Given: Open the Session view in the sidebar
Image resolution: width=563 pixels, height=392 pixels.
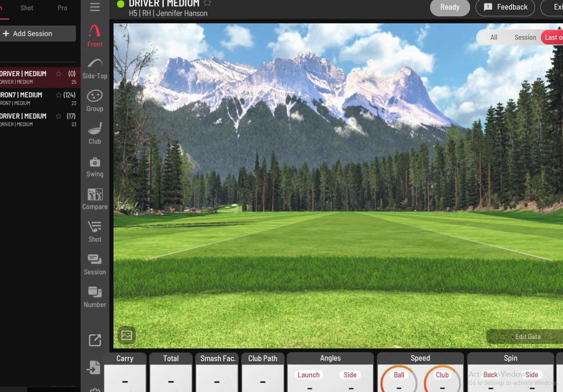Looking at the screenshot, I should pos(95,264).
